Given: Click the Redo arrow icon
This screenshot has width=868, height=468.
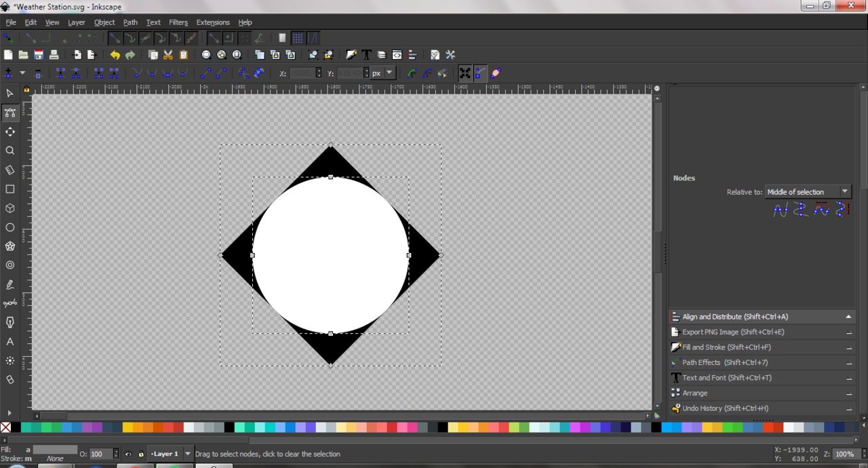Looking at the screenshot, I should click(x=130, y=55).
